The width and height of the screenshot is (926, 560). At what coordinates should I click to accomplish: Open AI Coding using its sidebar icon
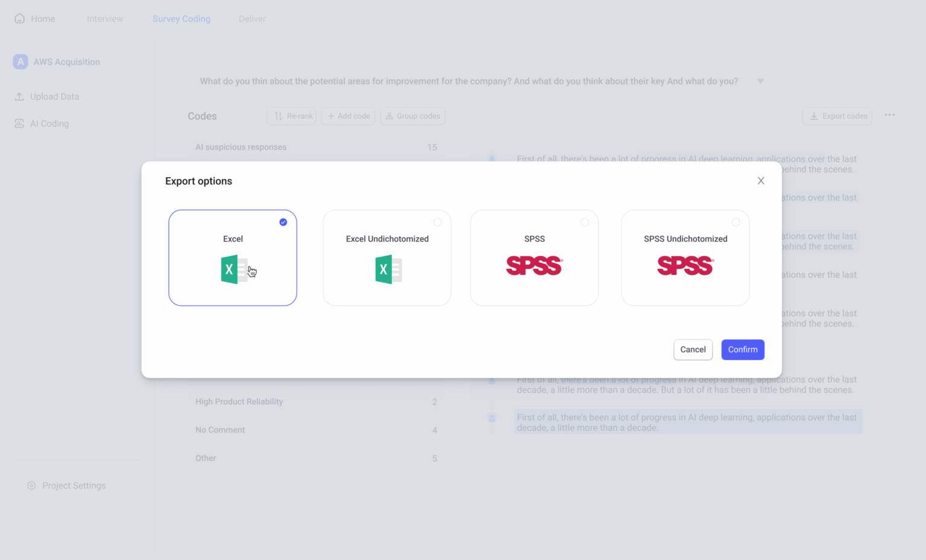click(19, 123)
